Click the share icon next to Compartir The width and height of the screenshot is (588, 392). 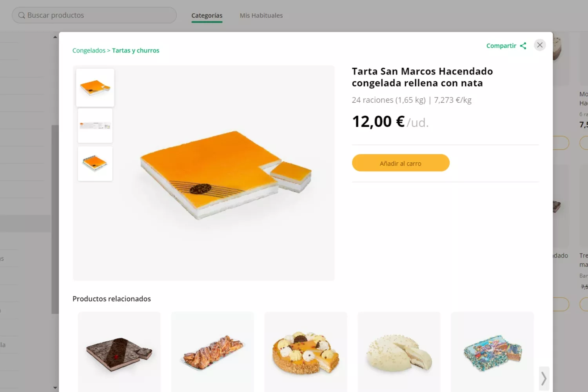point(523,46)
